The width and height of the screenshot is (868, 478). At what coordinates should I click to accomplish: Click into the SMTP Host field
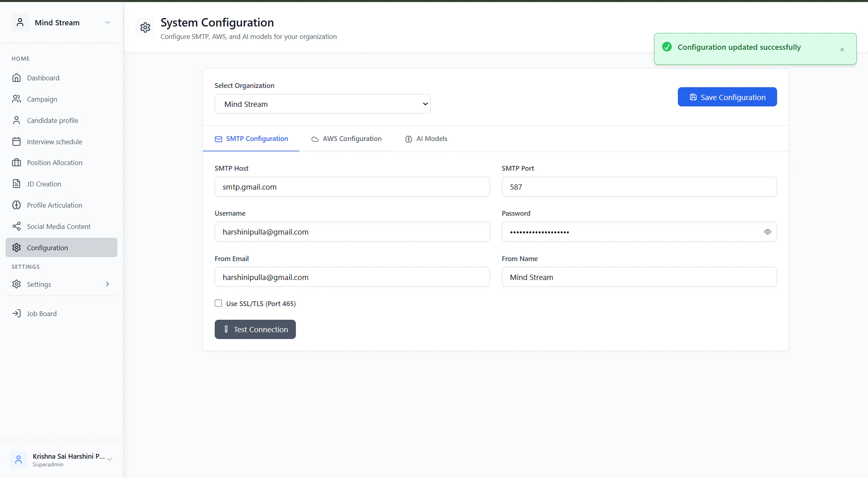point(352,187)
